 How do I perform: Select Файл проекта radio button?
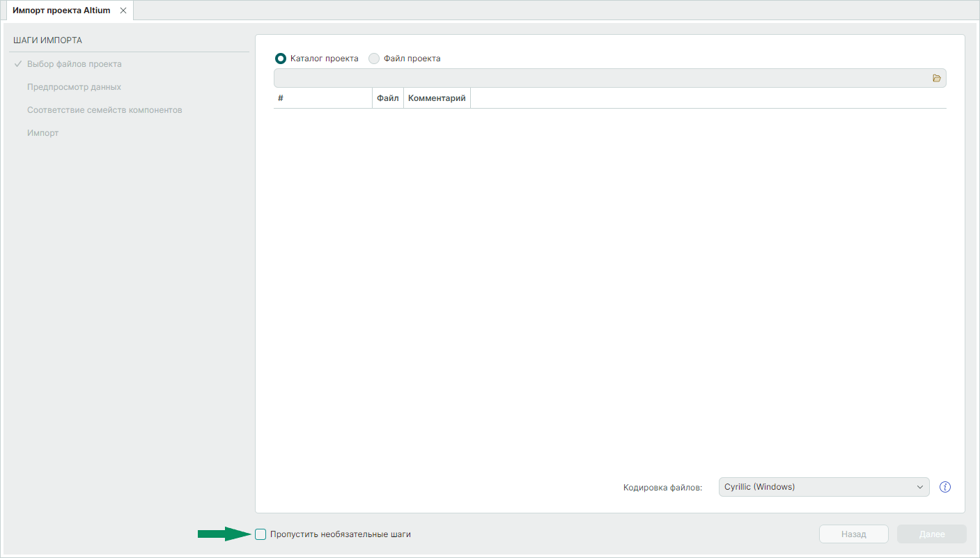[374, 59]
